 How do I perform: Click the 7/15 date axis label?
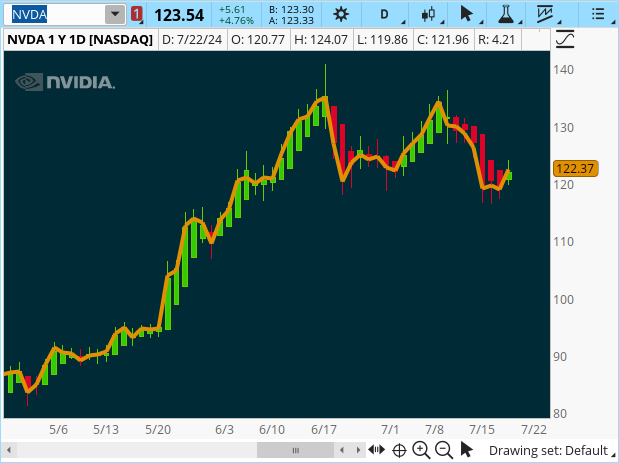pos(482,429)
